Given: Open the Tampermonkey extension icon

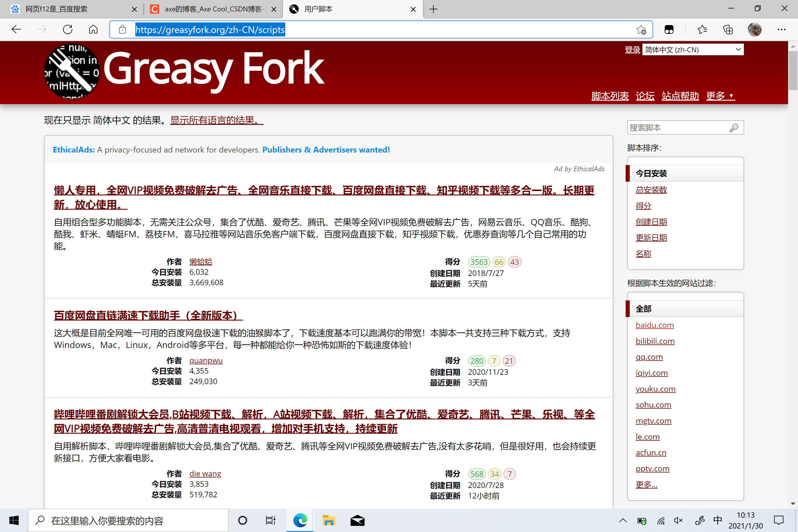Looking at the screenshot, I should coord(669,30).
